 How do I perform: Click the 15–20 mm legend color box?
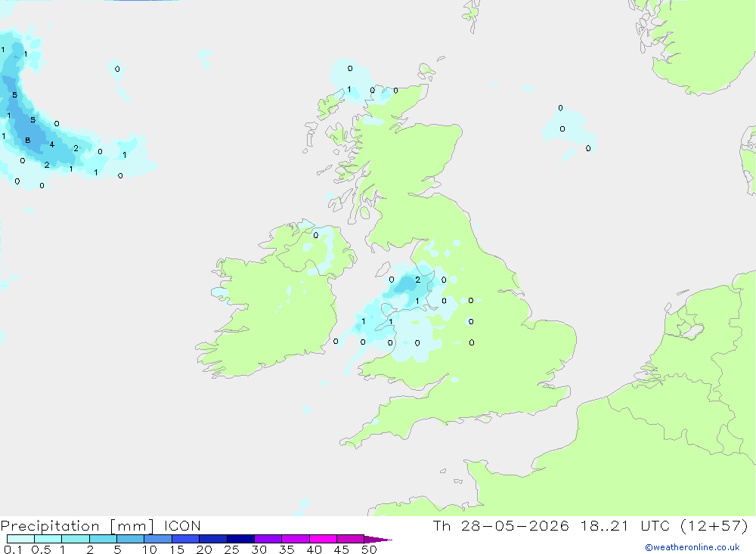click(x=186, y=539)
